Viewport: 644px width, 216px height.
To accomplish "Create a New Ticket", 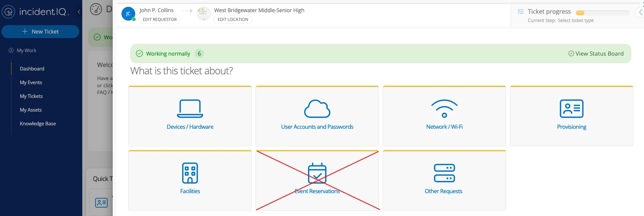I will pos(40,32).
